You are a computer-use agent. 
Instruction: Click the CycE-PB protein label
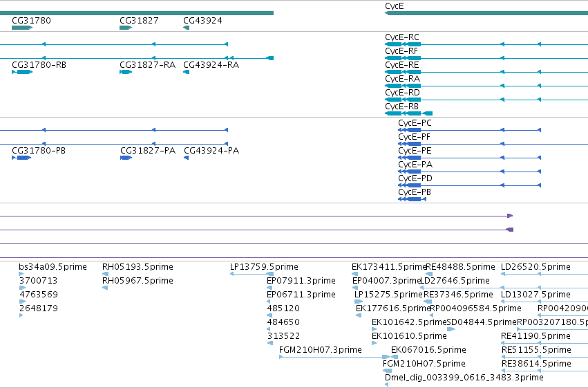415,192
